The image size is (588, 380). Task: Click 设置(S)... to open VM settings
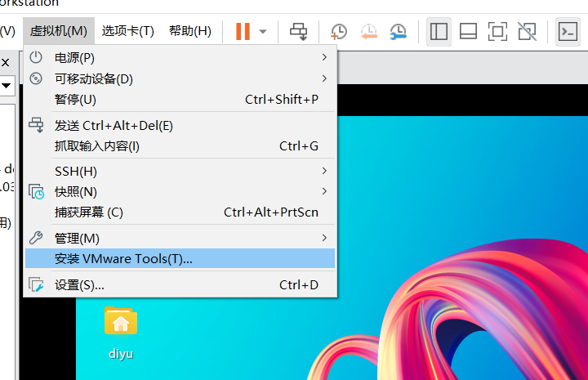(180, 284)
